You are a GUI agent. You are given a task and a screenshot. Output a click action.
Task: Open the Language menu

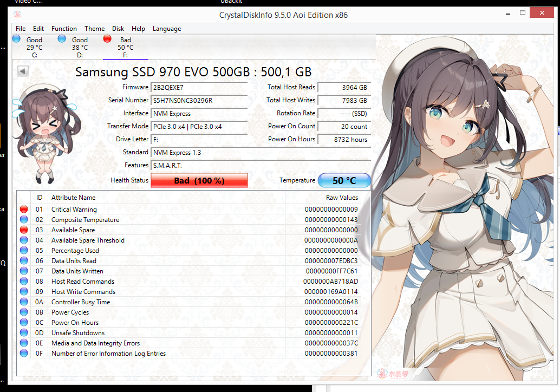tap(167, 29)
